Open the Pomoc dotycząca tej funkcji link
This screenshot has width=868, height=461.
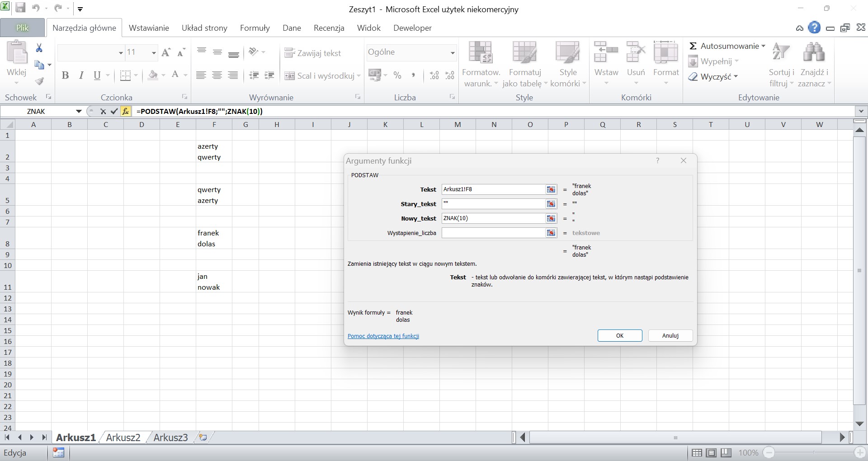[x=383, y=336]
